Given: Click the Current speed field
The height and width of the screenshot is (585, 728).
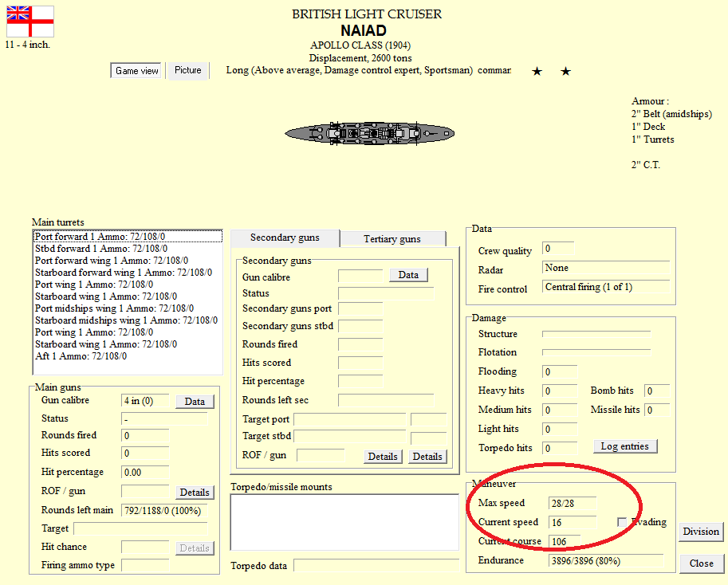Looking at the screenshot, I should tap(573, 522).
